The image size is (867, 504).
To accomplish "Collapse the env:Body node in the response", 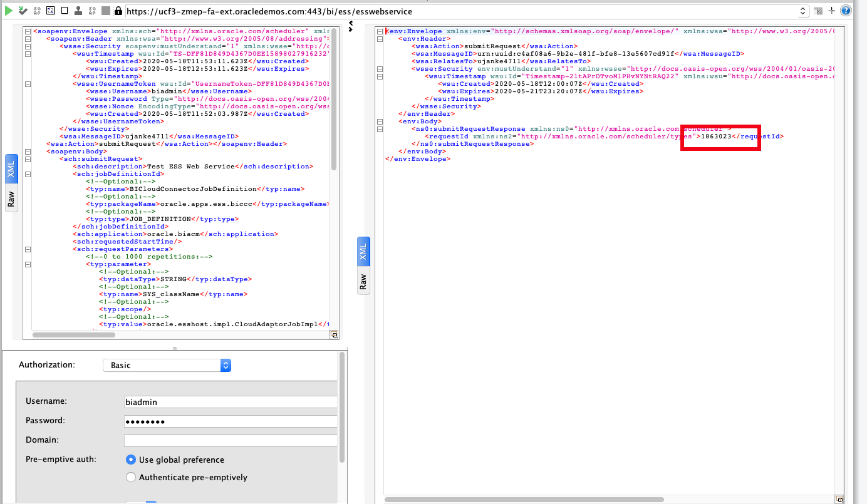I will [380, 121].
